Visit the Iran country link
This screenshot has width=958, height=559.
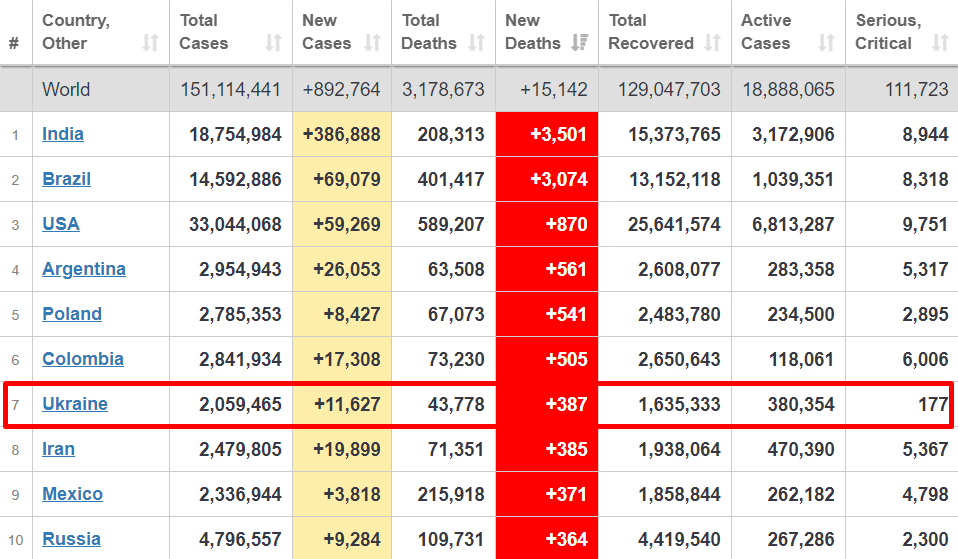coord(58,449)
